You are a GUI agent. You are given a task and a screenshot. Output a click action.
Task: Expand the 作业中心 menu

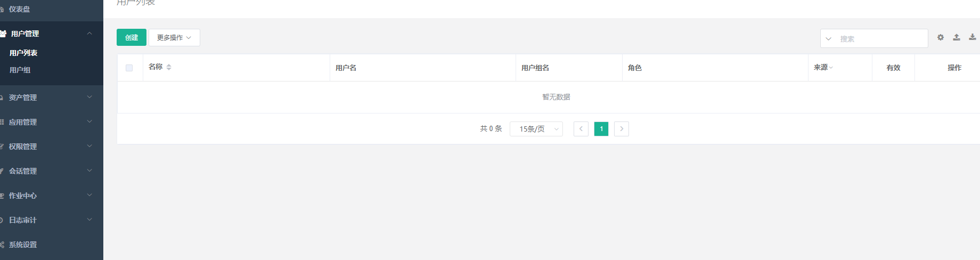pyautogui.click(x=89, y=195)
